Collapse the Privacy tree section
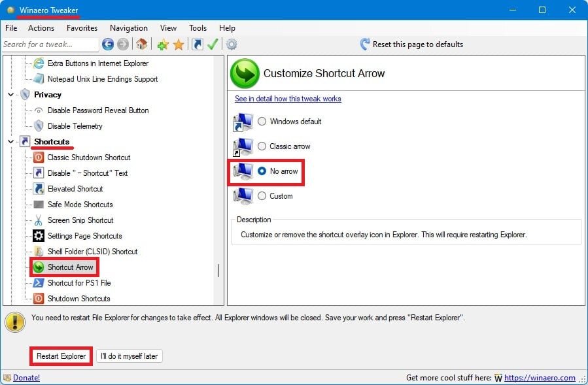The image size is (588, 385). tap(11, 95)
